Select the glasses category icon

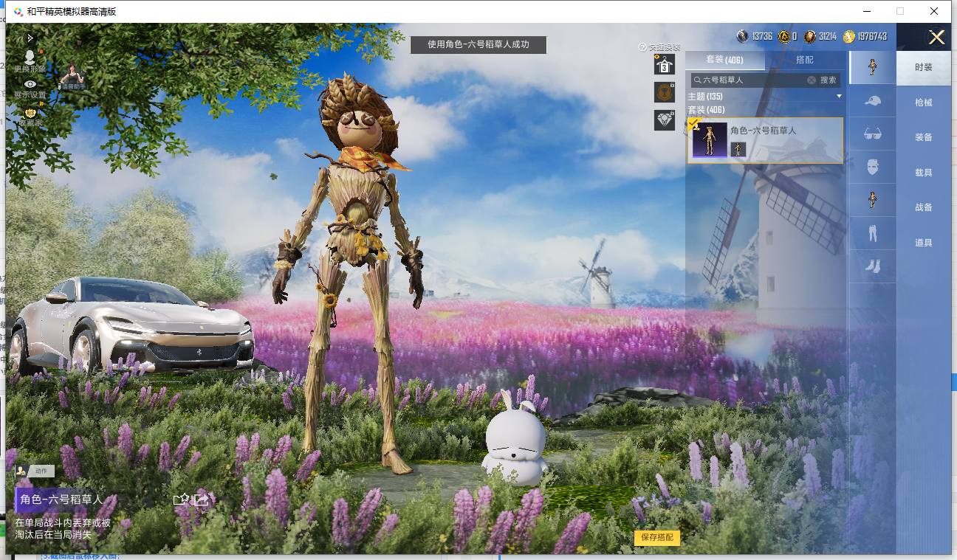pos(873,134)
